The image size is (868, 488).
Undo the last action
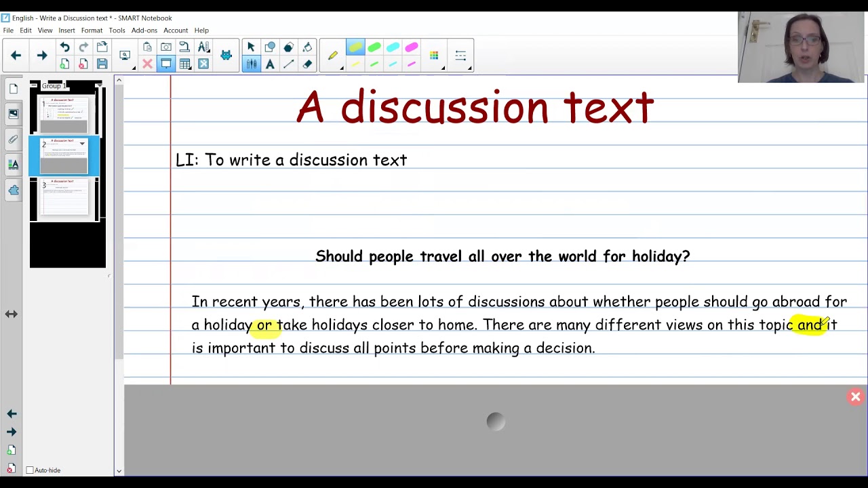[64, 47]
